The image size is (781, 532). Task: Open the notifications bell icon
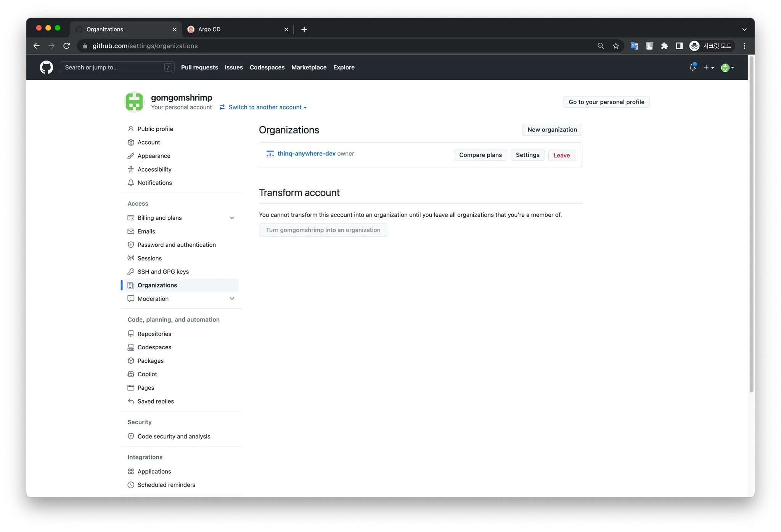click(x=693, y=68)
